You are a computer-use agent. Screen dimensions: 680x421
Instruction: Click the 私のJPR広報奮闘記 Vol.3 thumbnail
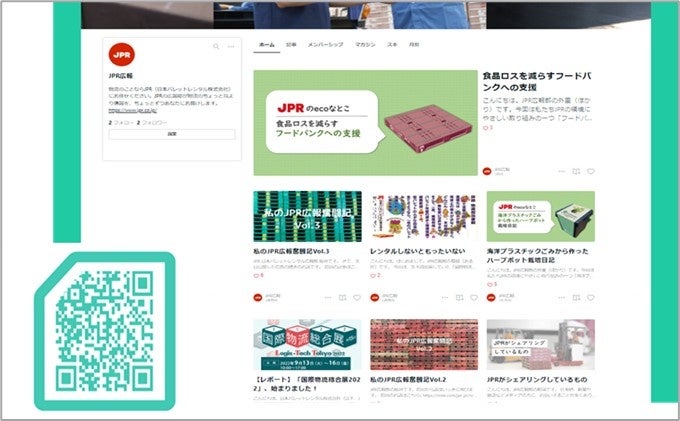(x=307, y=216)
